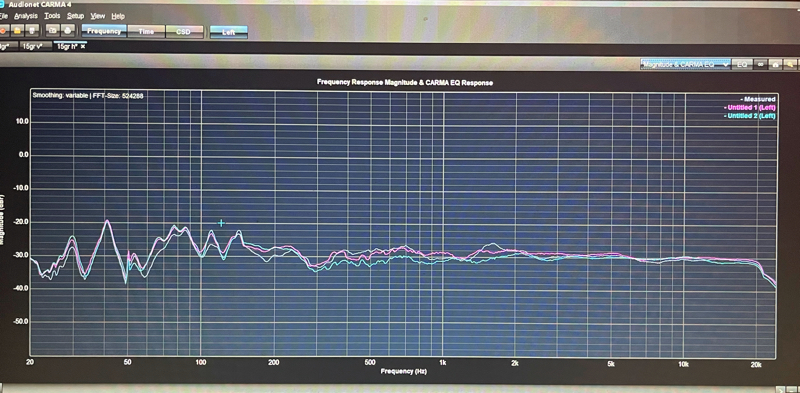Click the camera snapshot icon in the toolbar
This screenshot has height=393, width=800.
[52, 31]
